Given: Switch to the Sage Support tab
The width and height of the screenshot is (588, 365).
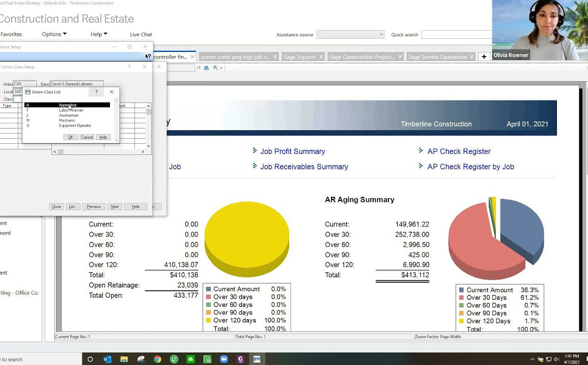Looking at the screenshot, I should pyautogui.click(x=300, y=57).
